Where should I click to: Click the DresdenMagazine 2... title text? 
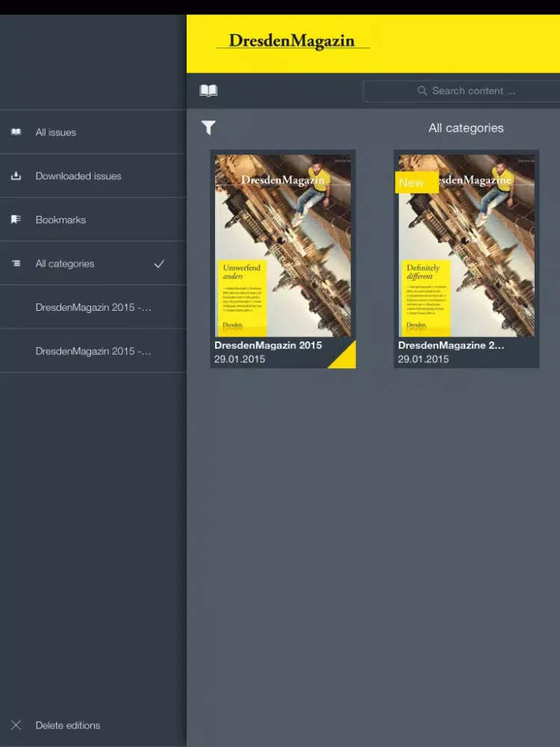click(x=451, y=345)
